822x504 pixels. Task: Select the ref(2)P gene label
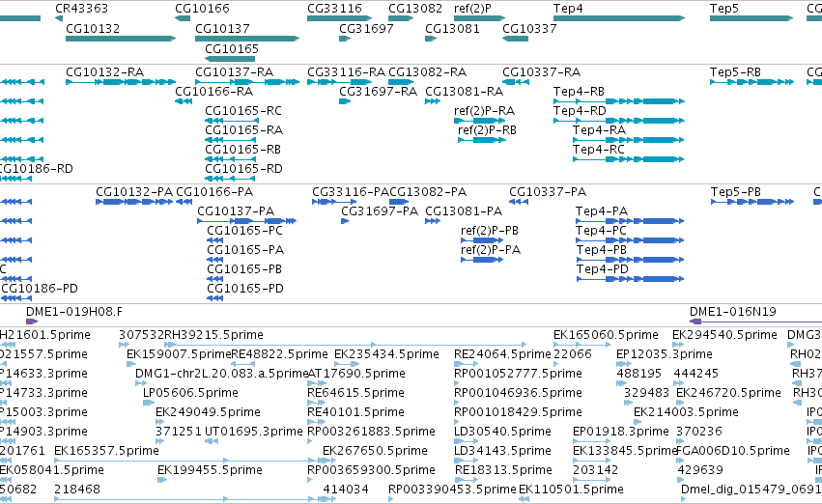click(472, 9)
